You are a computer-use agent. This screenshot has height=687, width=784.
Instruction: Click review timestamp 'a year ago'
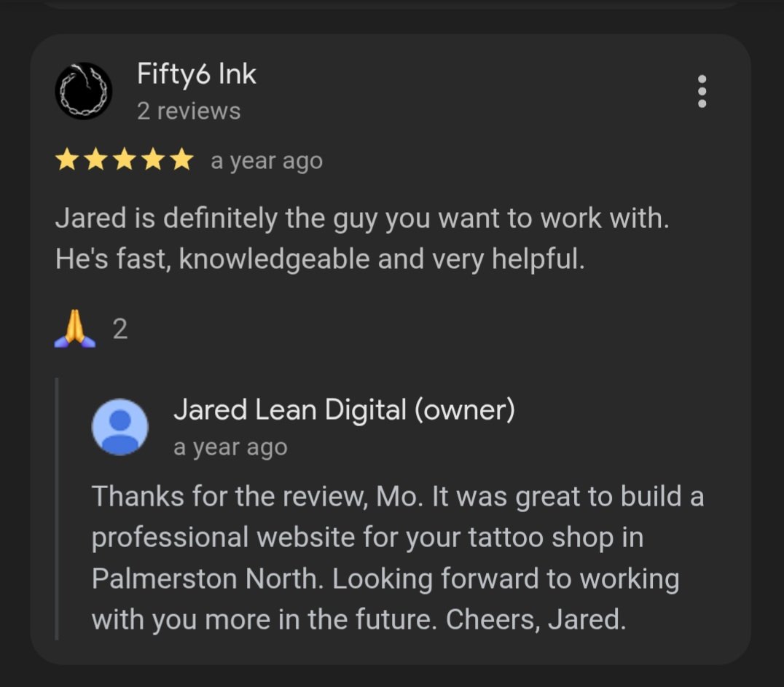(267, 161)
